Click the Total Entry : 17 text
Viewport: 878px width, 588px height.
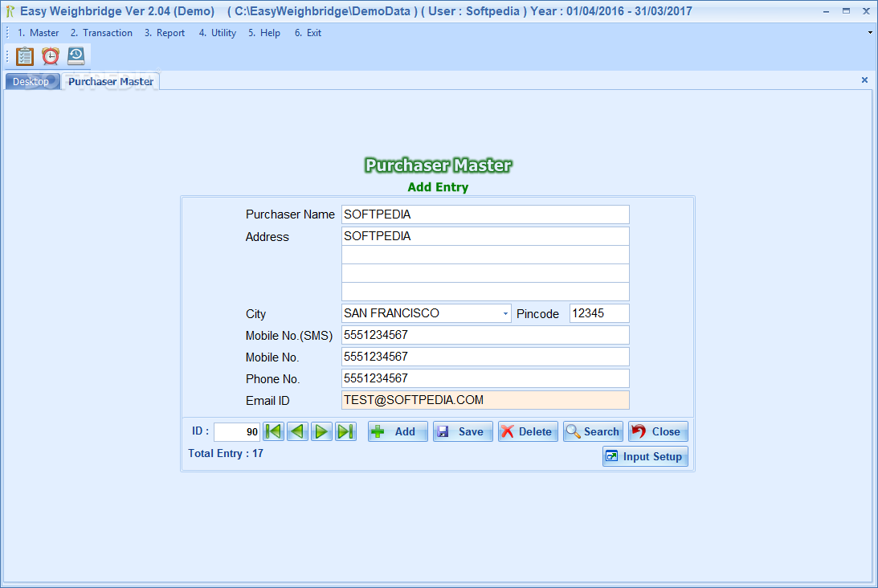(x=226, y=454)
